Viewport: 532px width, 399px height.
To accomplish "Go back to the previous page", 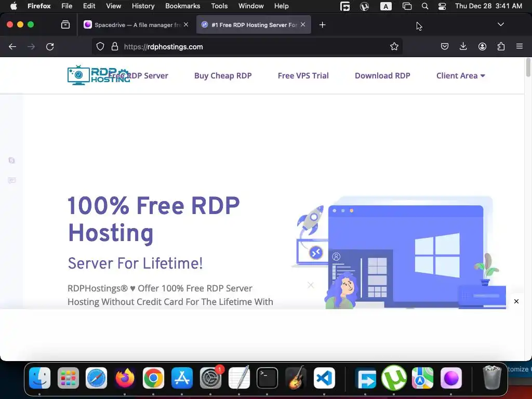I will point(12,47).
